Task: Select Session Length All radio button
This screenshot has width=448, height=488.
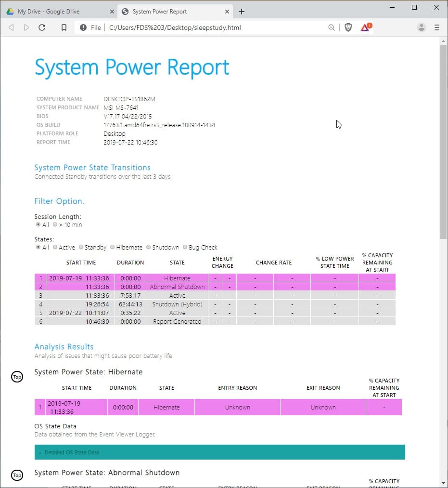Action: [x=38, y=224]
